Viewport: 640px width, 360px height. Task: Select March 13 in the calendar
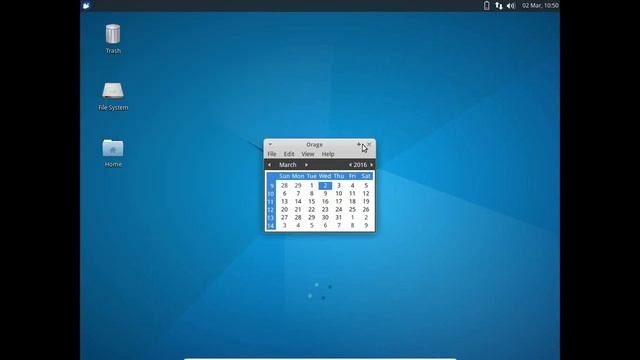point(284,201)
